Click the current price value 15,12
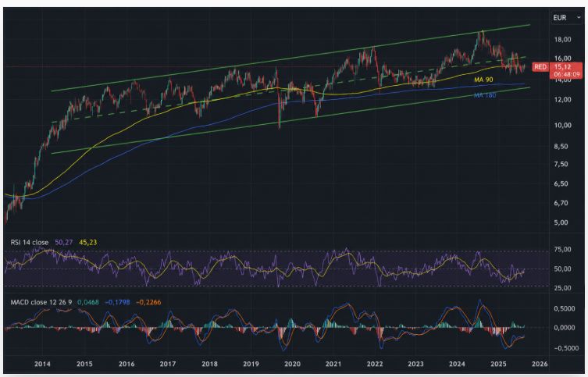The image size is (588, 377). coord(562,67)
